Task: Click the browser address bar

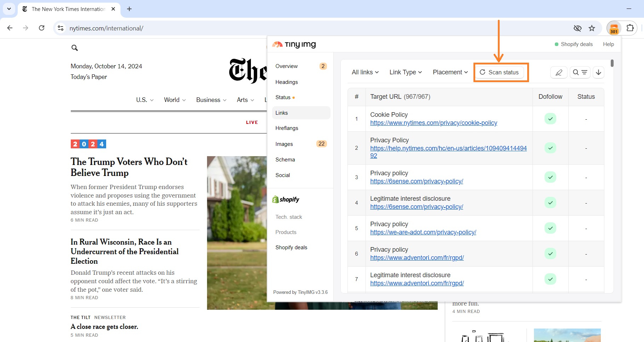Action: tap(106, 28)
